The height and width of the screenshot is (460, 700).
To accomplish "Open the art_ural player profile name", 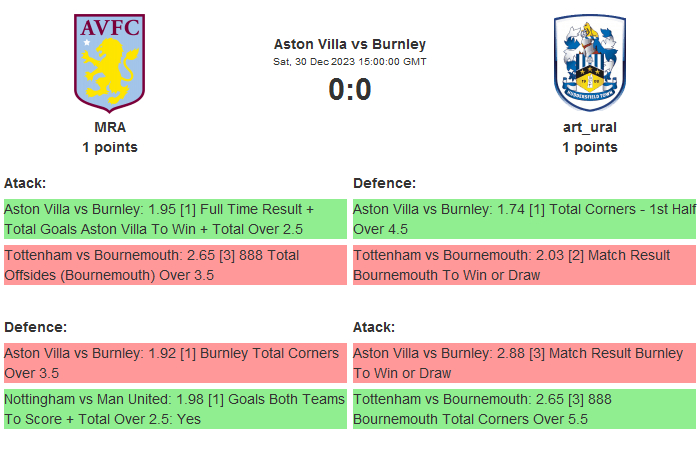I will click(590, 127).
